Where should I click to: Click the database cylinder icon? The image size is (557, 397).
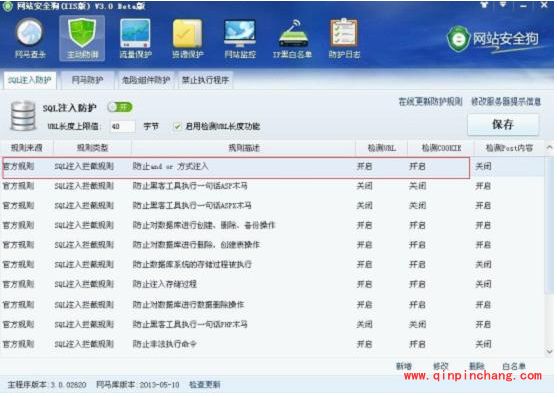(x=23, y=116)
